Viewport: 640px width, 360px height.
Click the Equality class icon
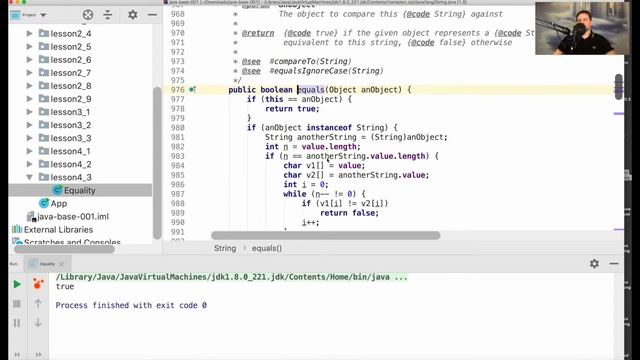[57, 190]
